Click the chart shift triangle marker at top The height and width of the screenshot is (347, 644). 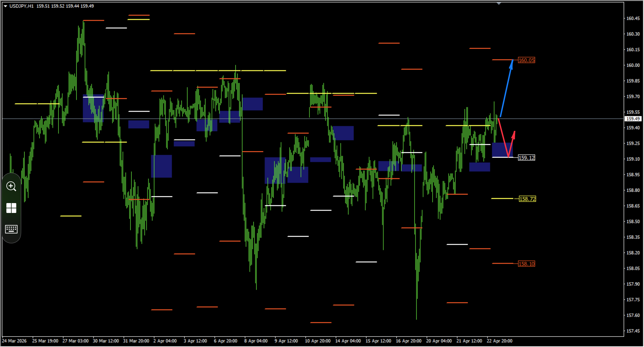tap(499, 4)
